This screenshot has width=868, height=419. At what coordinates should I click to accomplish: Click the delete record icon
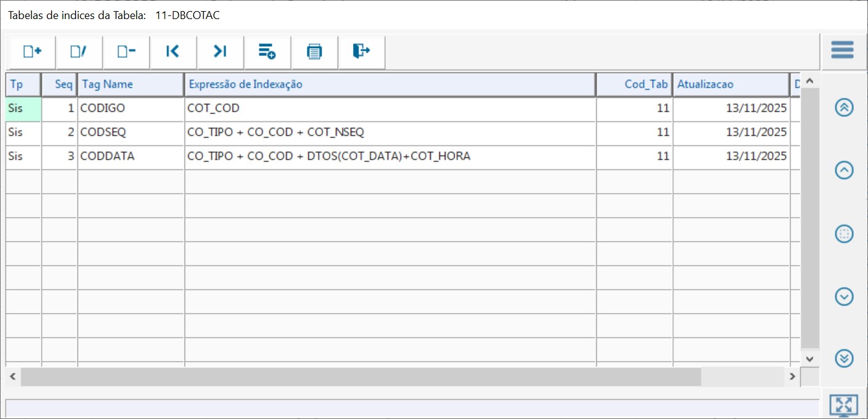(126, 52)
